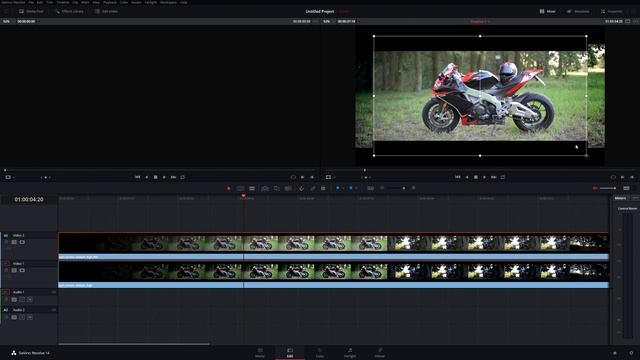The image size is (640, 360).
Task: Open the Timeline 1 name dropdown
Action: (480, 21)
